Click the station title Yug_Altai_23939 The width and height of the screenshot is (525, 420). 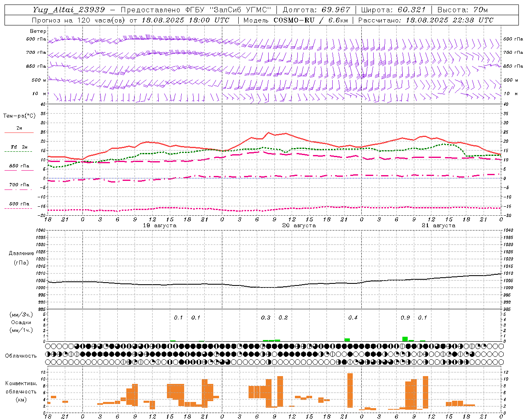point(69,10)
